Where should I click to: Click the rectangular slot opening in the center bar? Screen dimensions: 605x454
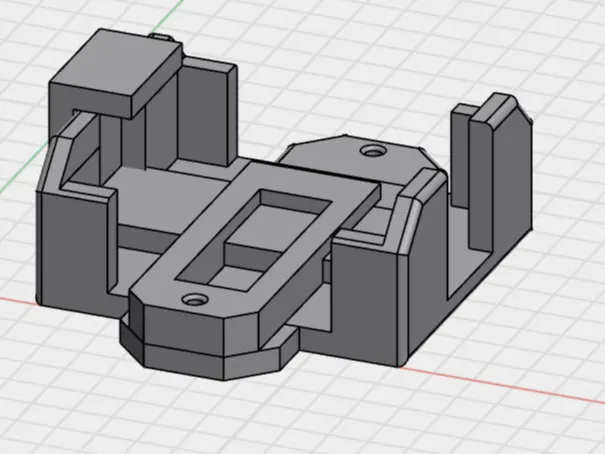[x=253, y=240]
